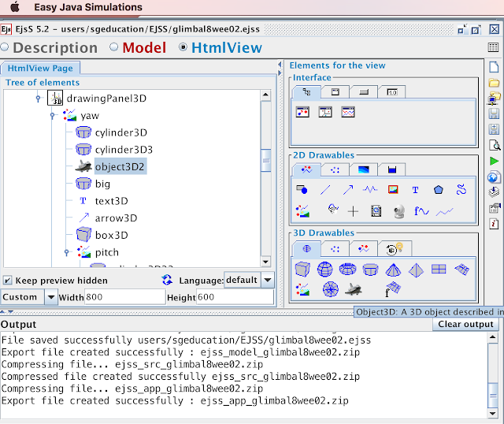The height and width of the screenshot is (424, 504).
Task: Pick the 3D surface element
Action: pyautogui.click(x=462, y=270)
